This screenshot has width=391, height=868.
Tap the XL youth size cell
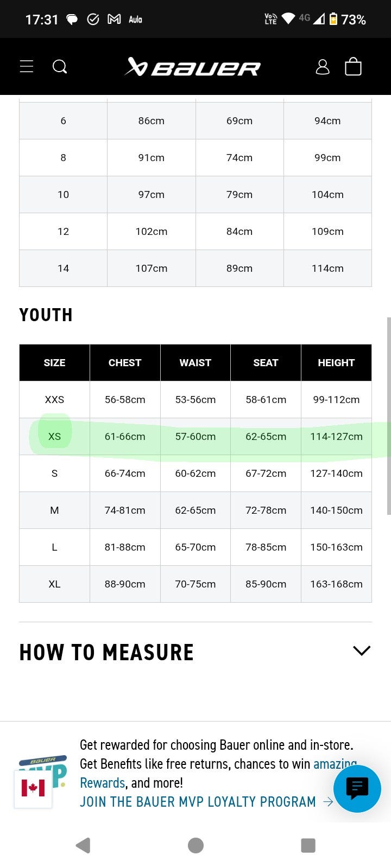point(54,584)
